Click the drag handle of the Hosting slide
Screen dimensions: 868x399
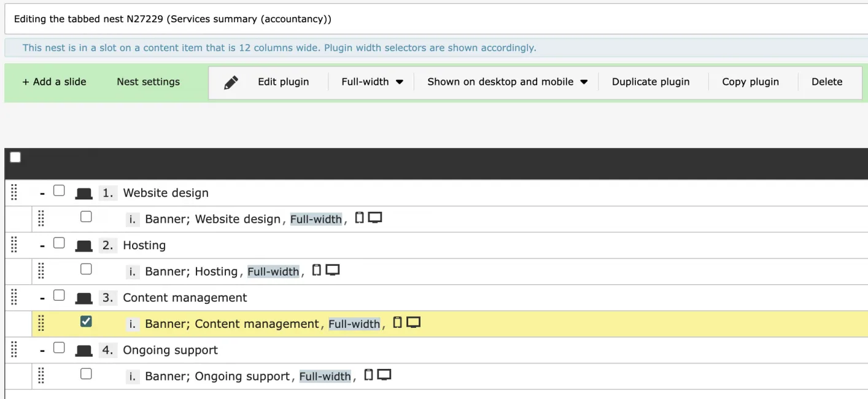point(15,244)
